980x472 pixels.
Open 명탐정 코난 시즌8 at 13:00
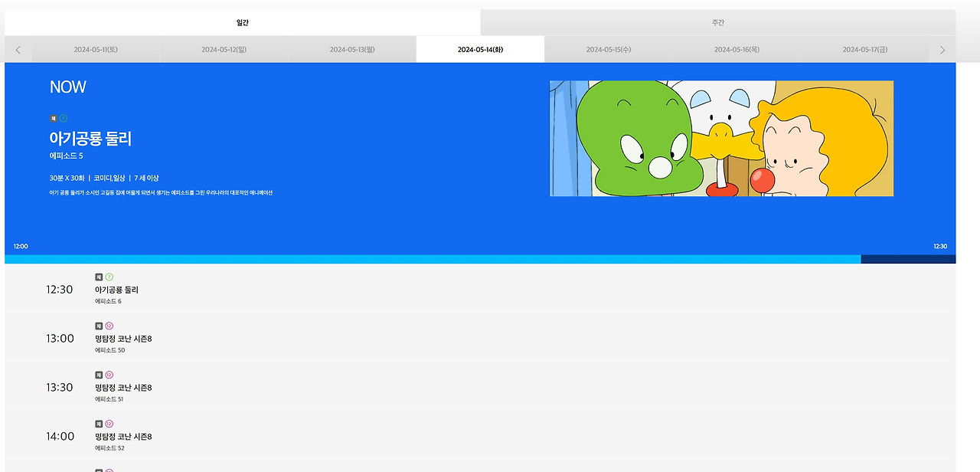tap(123, 339)
